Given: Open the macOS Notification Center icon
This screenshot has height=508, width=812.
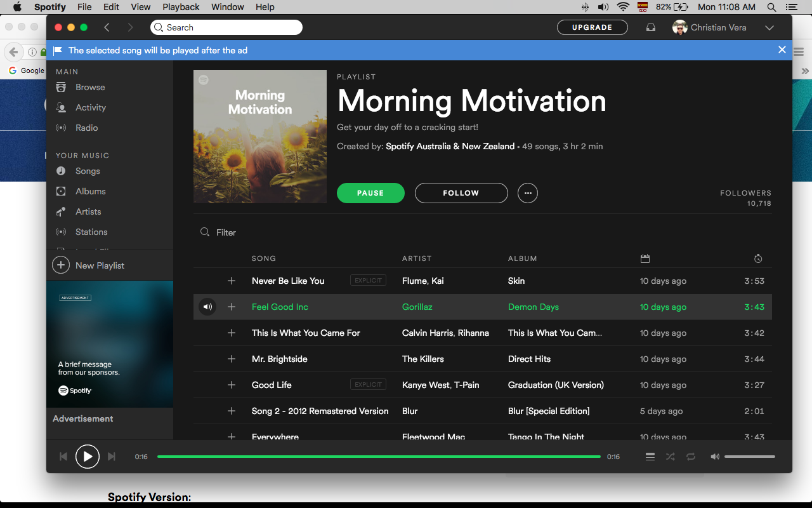Looking at the screenshot, I should coord(791,7).
